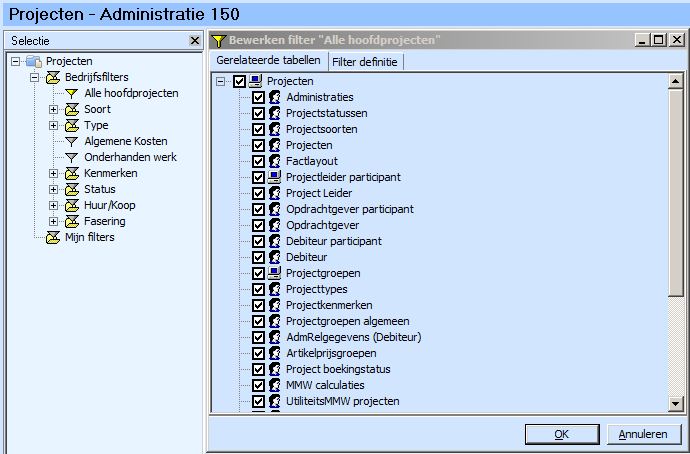The width and height of the screenshot is (690, 454).
Task: Cancel editing with Annuleren button
Action: pyautogui.click(x=643, y=434)
